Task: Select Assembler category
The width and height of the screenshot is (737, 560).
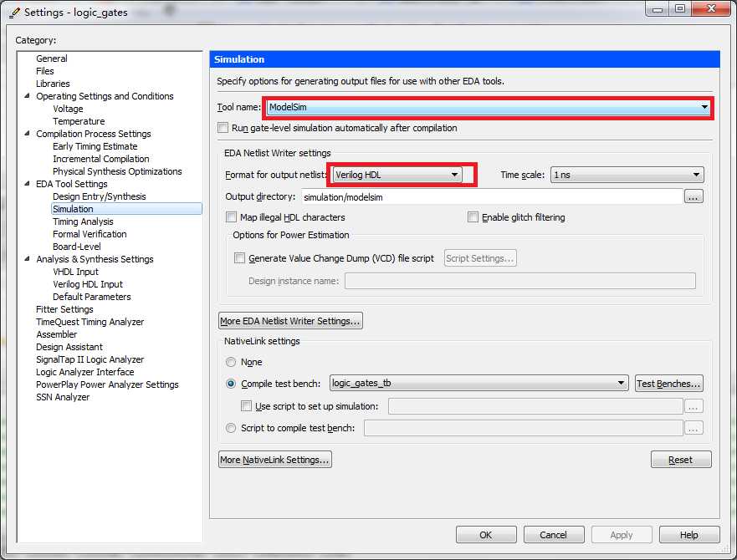Action: point(56,334)
